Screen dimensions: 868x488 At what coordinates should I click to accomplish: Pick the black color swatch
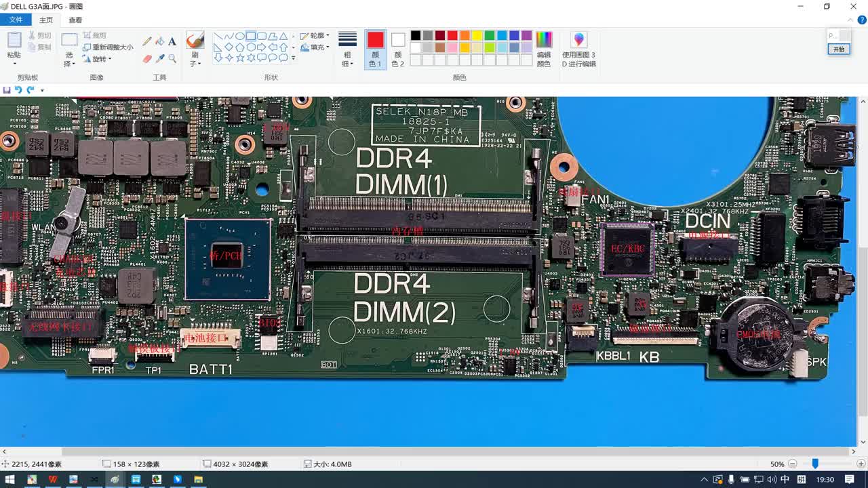(416, 35)
